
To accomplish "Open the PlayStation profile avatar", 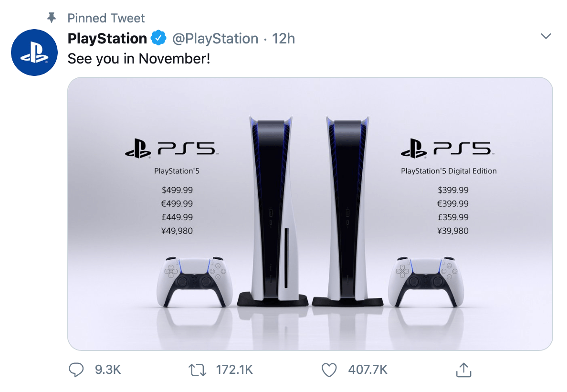I will (x=34, y=53).
